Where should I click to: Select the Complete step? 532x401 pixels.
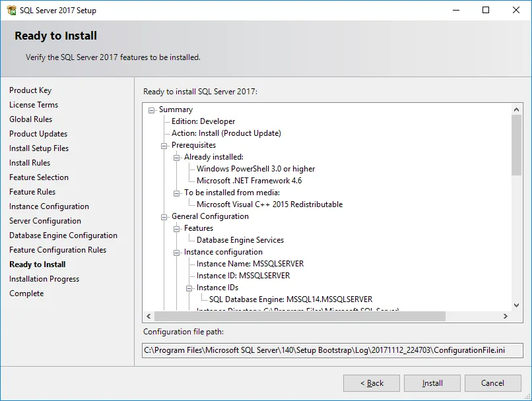26,293
